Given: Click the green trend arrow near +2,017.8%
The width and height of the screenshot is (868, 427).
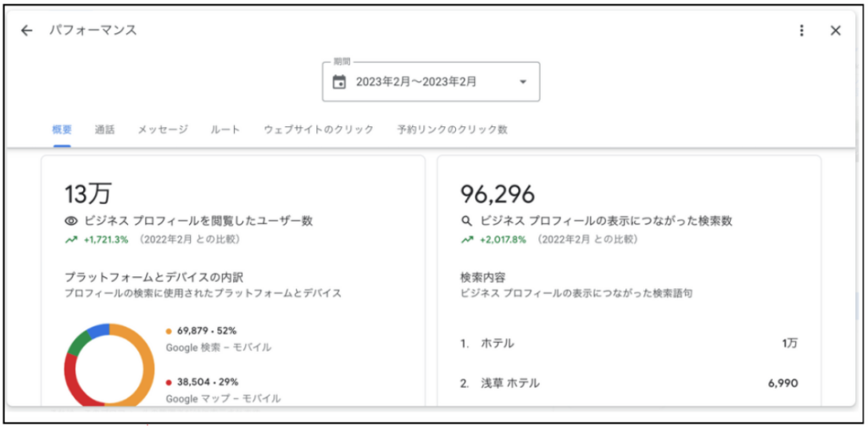Looking at the screenshot, I should click(x=466, y=240).
